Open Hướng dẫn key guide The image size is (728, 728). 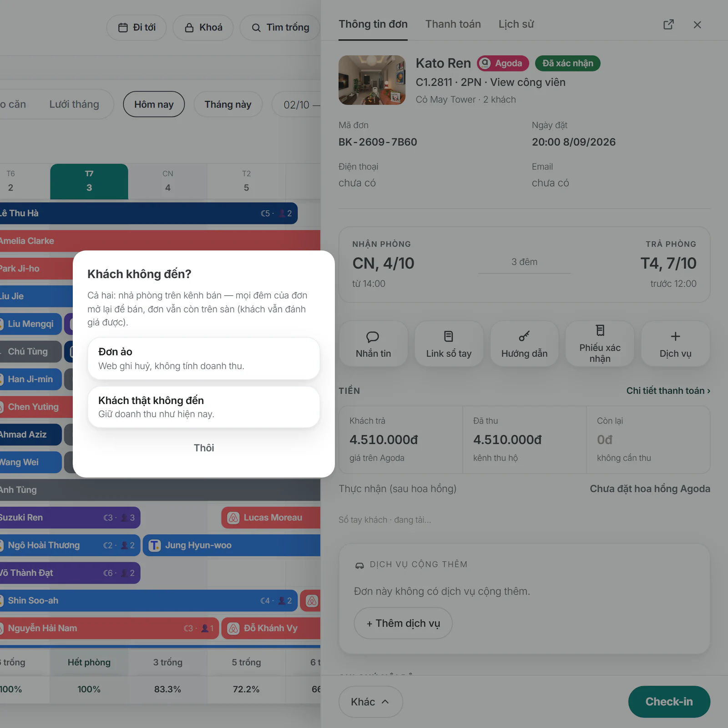[x=524, y=344]
